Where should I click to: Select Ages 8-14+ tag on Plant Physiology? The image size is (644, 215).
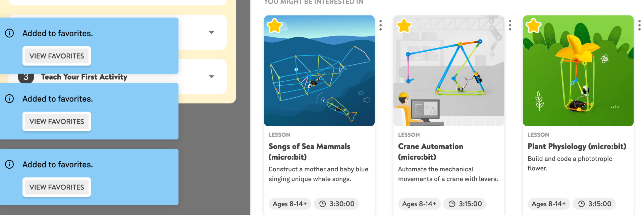pos(548,204)
